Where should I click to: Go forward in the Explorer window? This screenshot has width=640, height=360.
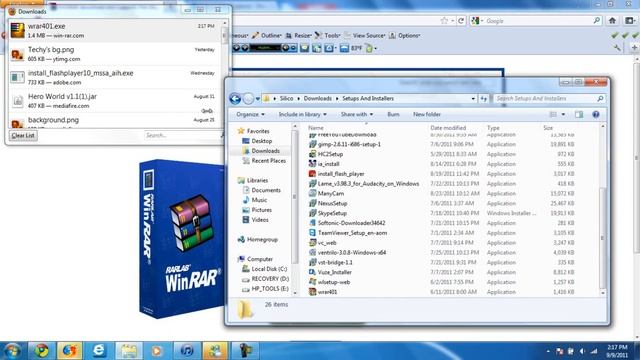pos(248,98)
